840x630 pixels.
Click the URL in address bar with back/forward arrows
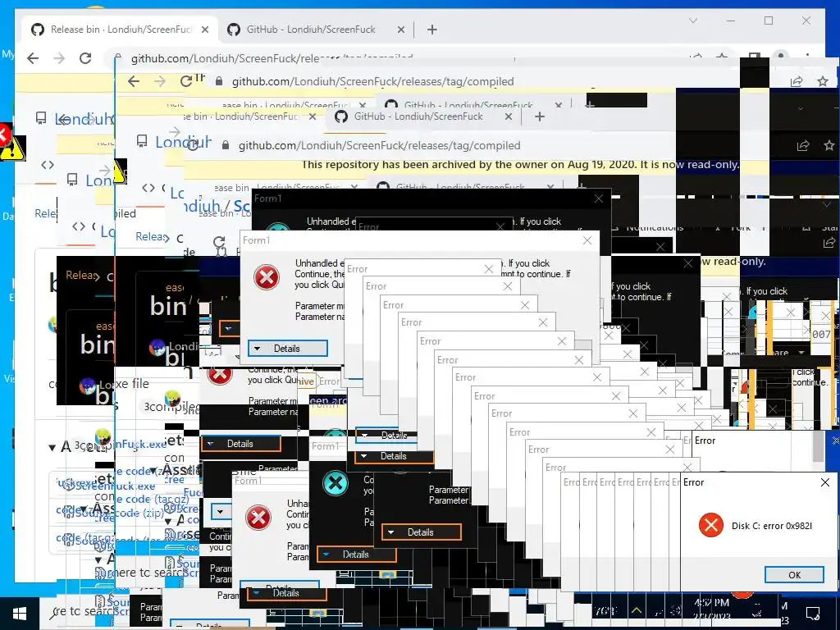point(373,81)
